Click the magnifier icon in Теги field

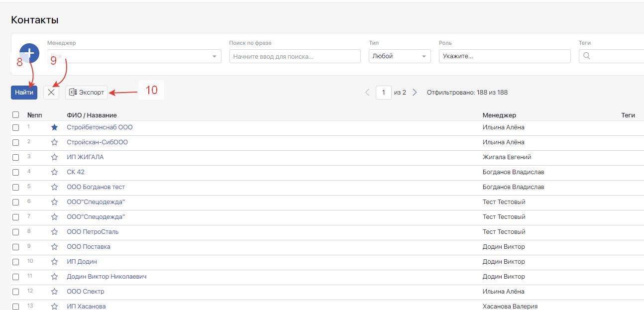click(586, 56)
